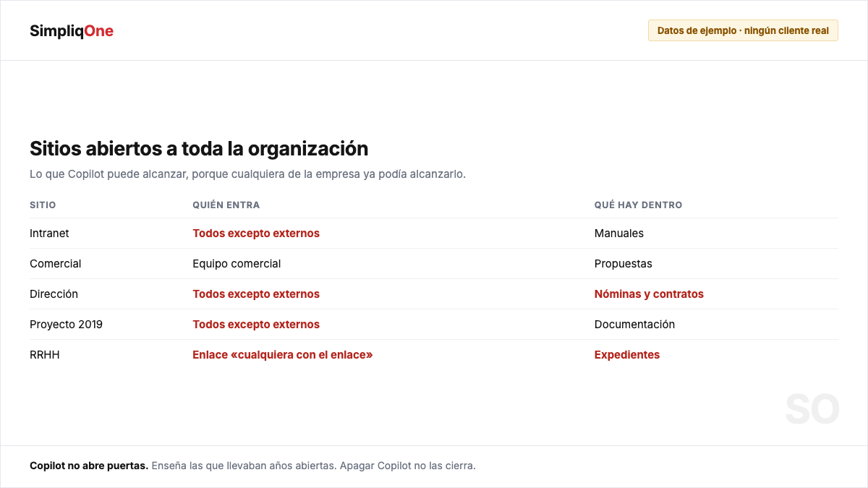
Task: Click 'Enlace «cualquiera con el enlace»' cell
Action: [x=283, y=355]
